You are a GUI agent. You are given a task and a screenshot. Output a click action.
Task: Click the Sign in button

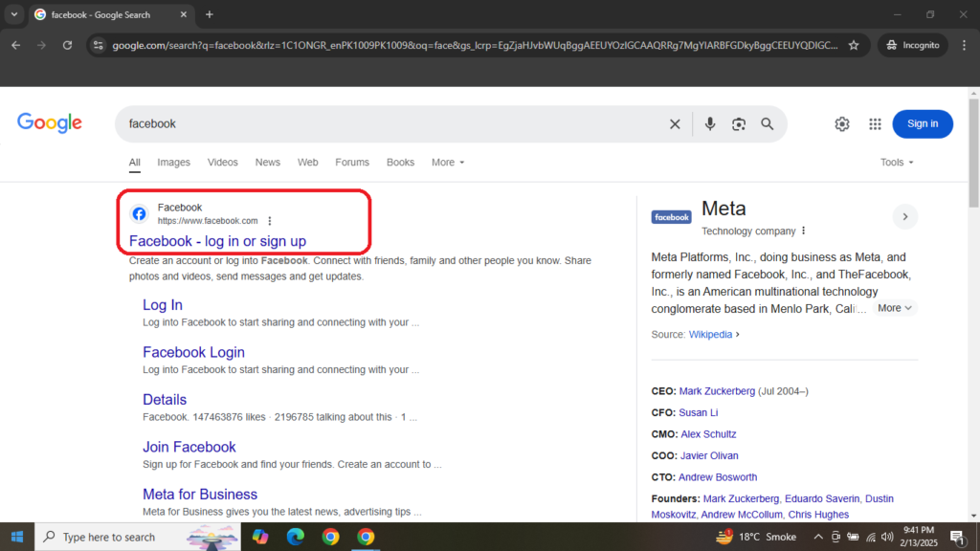click(x=922, y=123)
